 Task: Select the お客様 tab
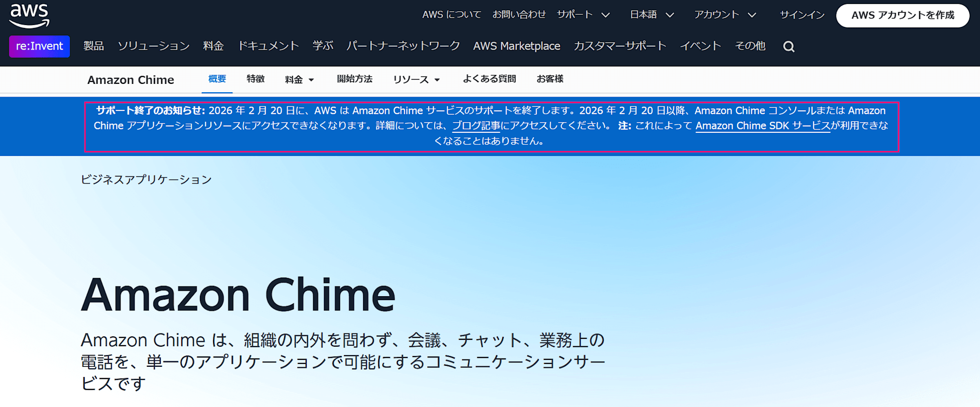(550, 79)
